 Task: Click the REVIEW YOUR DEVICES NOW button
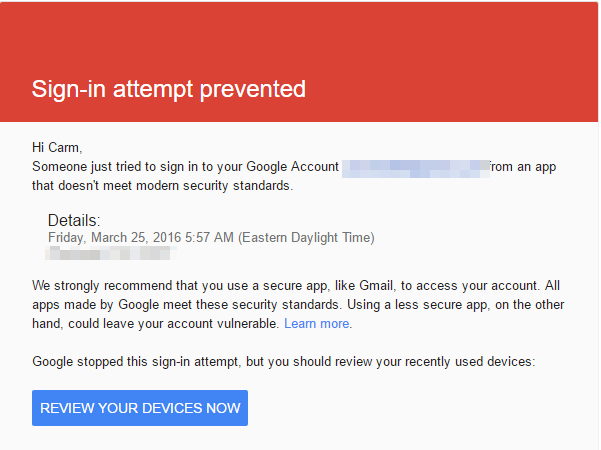[x=140, y=408]
